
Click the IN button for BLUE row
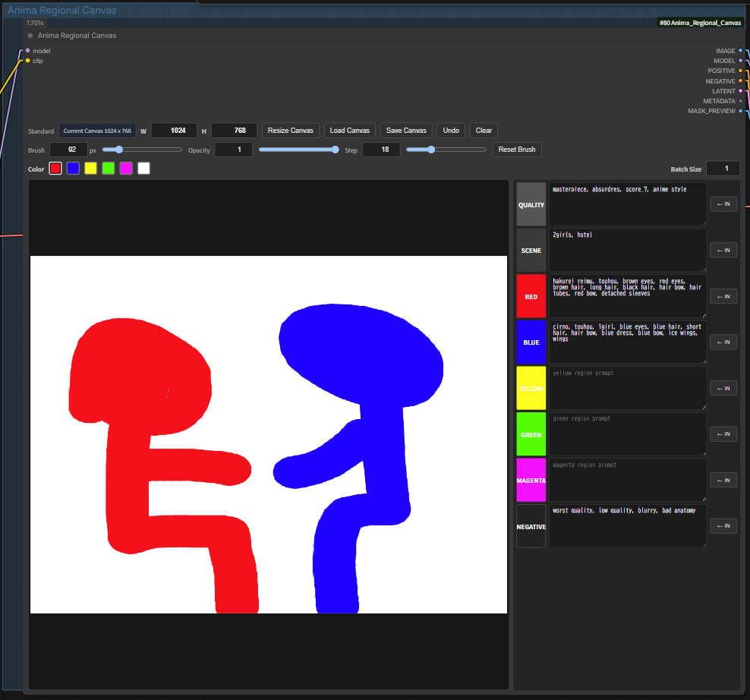tap(723, 342)
